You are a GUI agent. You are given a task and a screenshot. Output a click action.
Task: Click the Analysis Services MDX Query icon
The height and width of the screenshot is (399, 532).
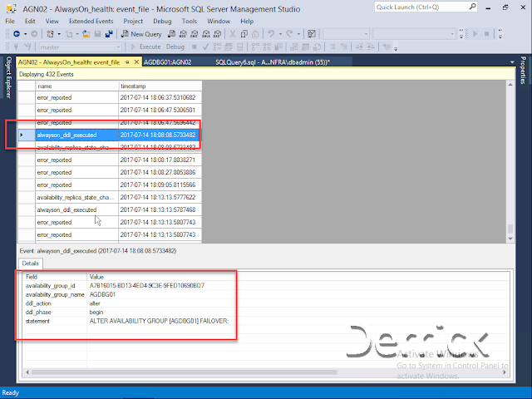(183, 33)
